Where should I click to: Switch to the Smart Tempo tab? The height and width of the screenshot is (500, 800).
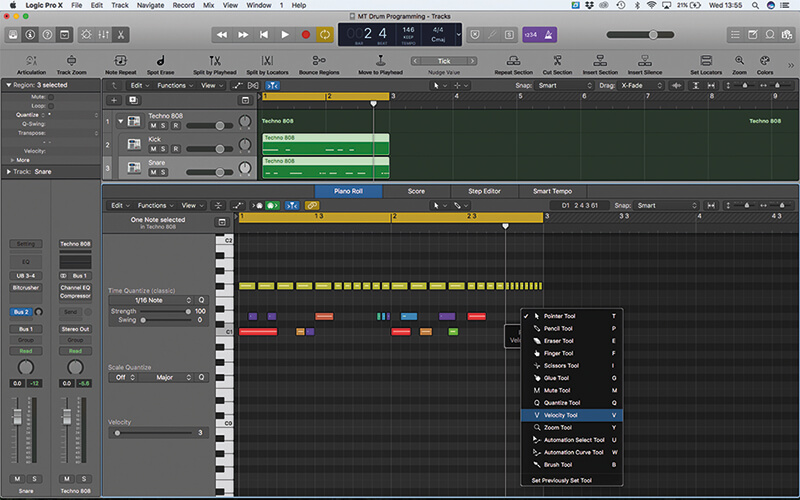[553, 191]
